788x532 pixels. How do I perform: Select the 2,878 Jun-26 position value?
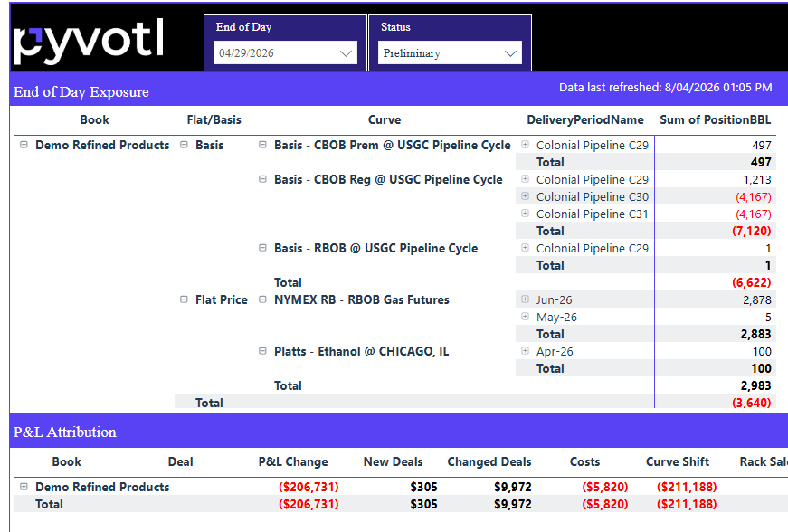point(757,299)
